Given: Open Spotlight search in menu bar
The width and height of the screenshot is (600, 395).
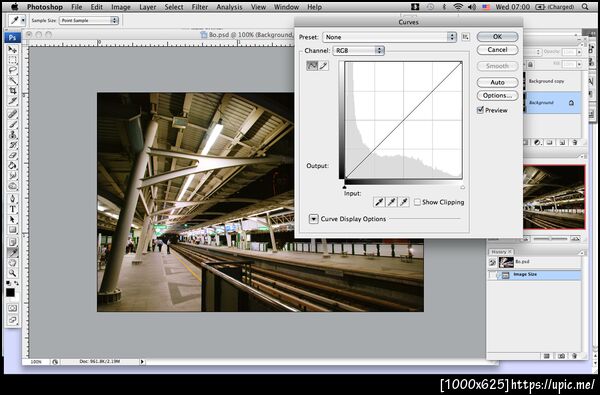Looking at the screenshot, I should (x=585, y=7).
